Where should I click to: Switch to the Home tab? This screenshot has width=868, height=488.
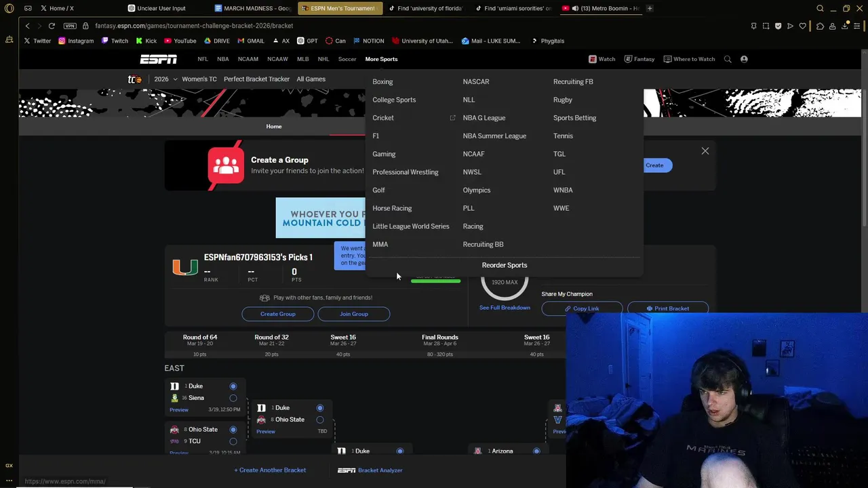[x=274, y=126]
